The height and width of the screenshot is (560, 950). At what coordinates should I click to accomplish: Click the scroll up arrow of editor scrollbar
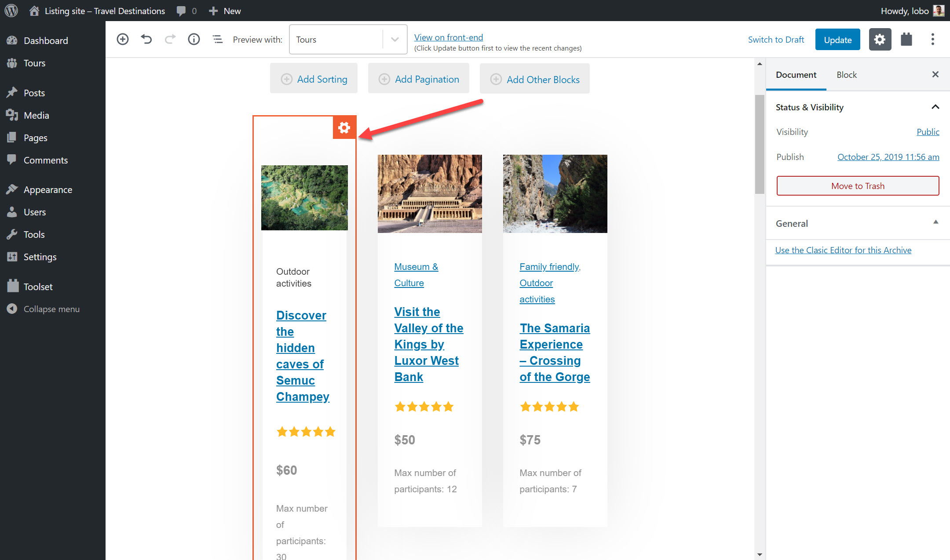point(760,64)
